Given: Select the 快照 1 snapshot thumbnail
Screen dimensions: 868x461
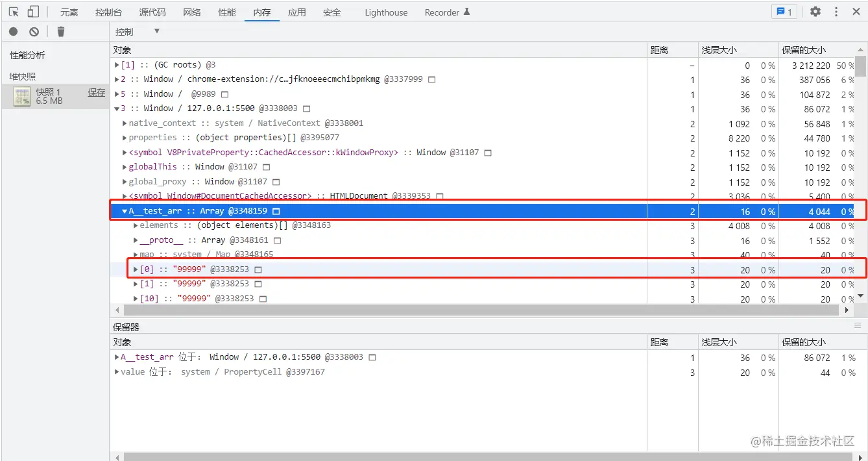Looking at the screenshot, I should tap(23, 97).
